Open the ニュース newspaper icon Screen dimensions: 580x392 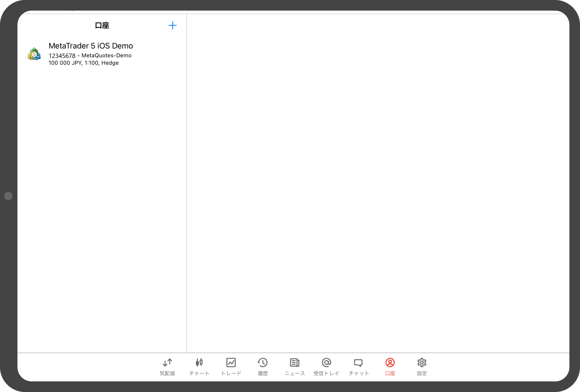[x=294, y=362]
